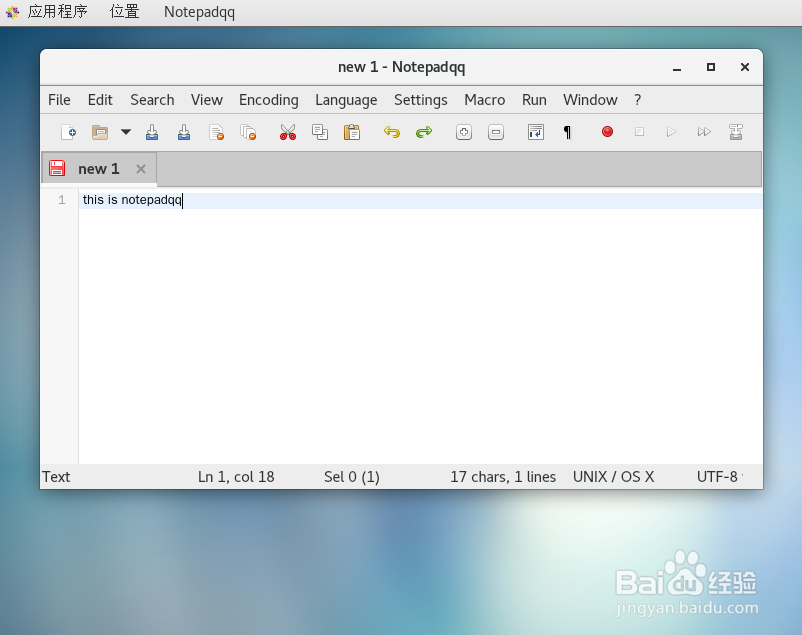This screenshot has height=635, width=802.
Task: Click the Undo arrow icon
Action: tap(392, 132)
